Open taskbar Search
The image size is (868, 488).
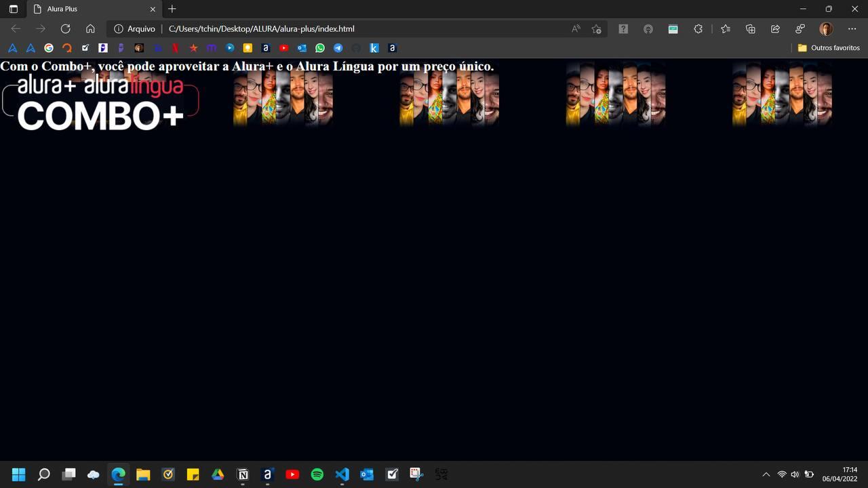point(43,474)
